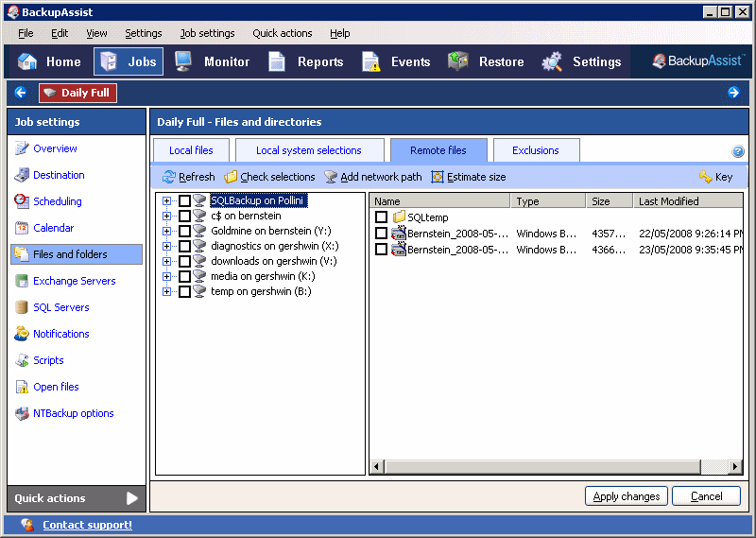The width and height of the screenshot is (756, 538).
Task: Check the SQLtemp folder box
Action: coord(382,217)
